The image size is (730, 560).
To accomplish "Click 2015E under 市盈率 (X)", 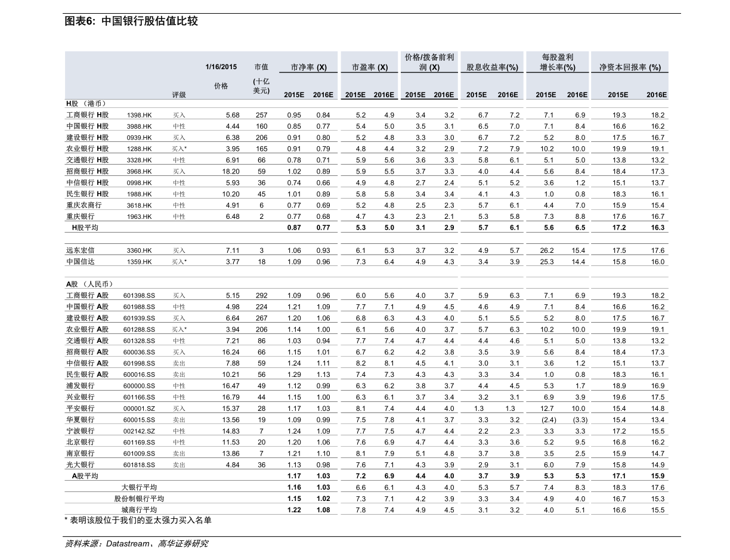I will tap(355, 95).
